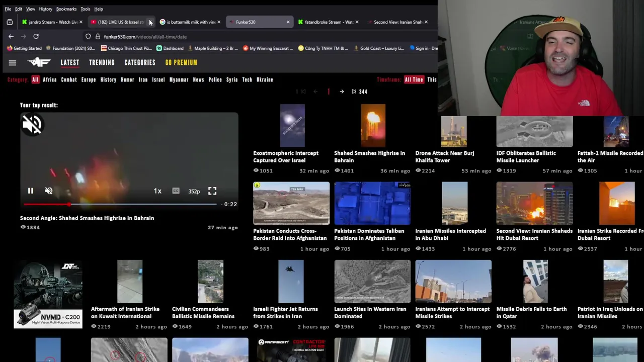Enter fullscreen on the video player
This screenshot has height=362, width=644.
click(x=212, y=191)
